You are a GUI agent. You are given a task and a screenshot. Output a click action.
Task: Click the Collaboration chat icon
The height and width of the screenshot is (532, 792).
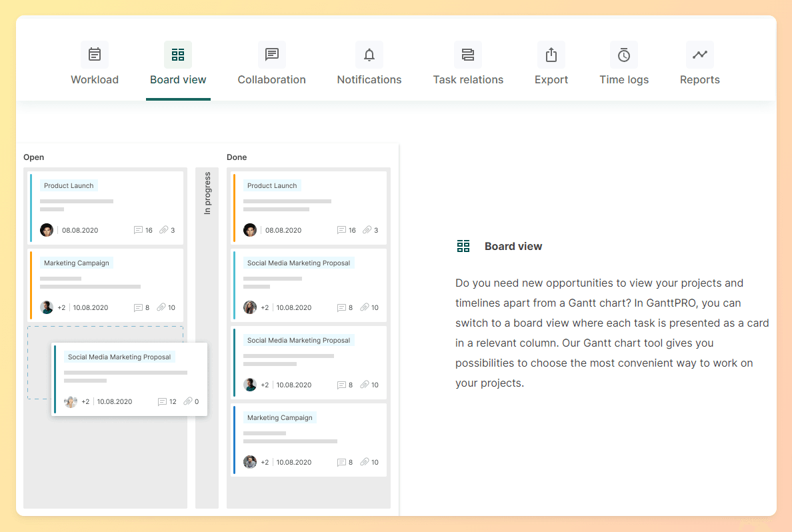271,55
